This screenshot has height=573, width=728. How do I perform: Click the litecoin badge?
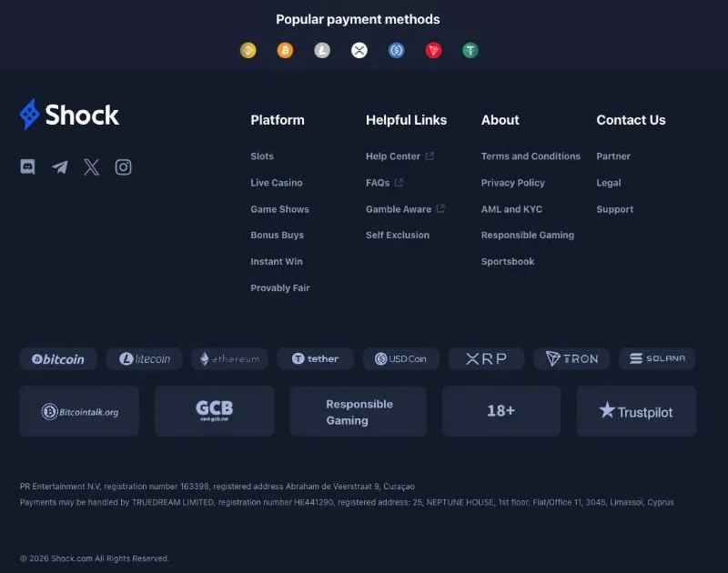point(145,358)
